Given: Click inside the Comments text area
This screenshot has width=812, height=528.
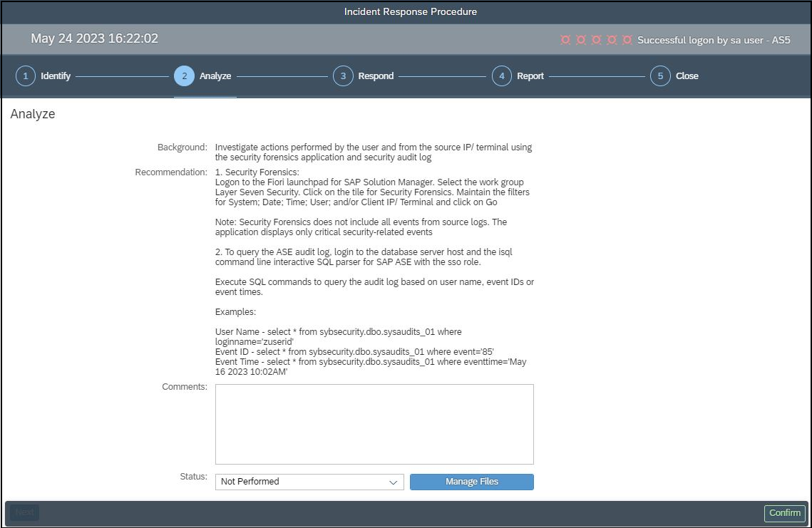Looking at the screenshot, I should point(374,424).
